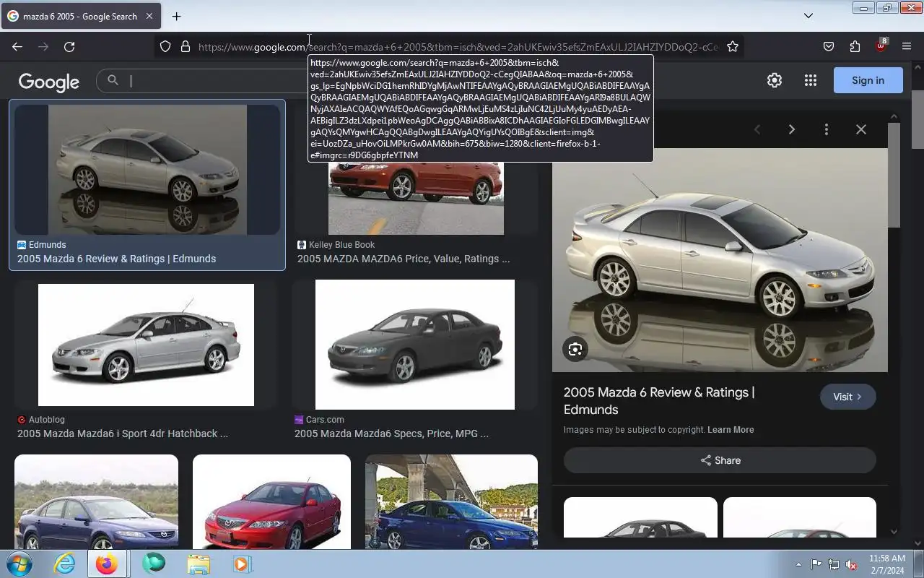
Task: Open the blue Mazda under bridge thumbnail
Action: [451, 501]
